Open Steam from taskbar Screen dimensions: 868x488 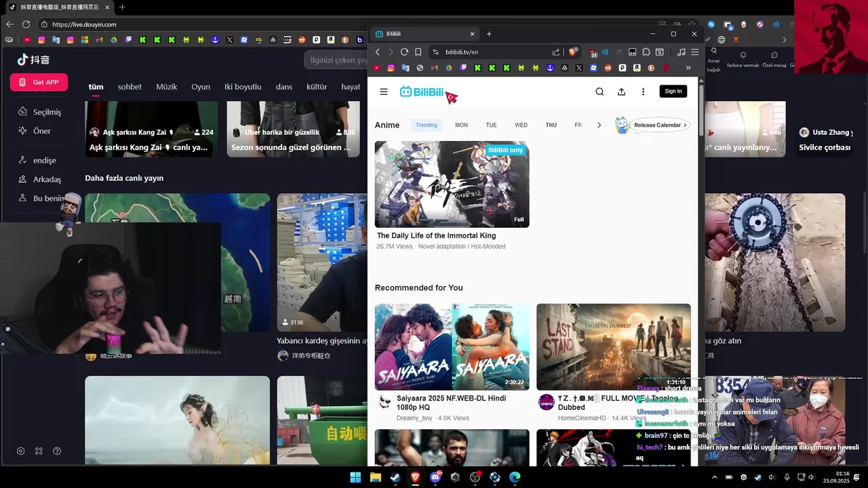[395, 477]
